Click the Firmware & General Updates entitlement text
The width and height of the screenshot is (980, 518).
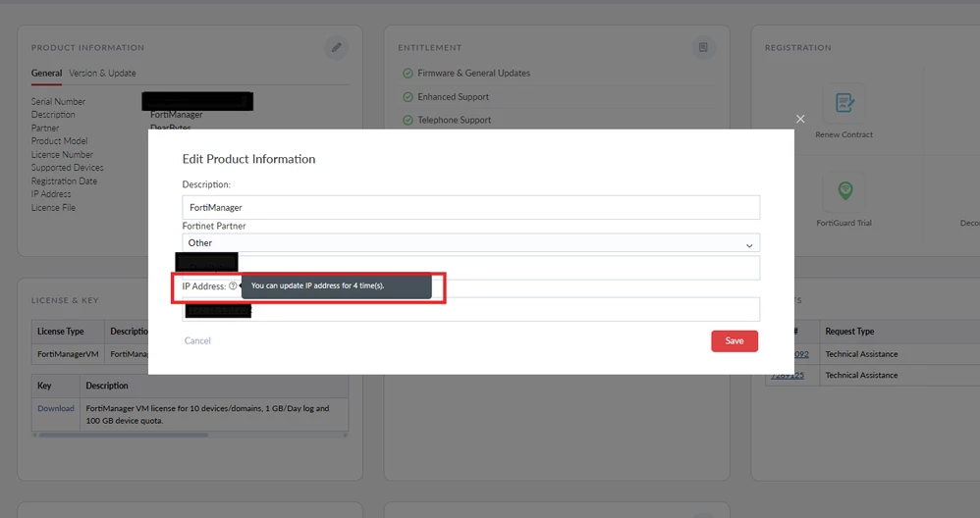tap(473, 73)
